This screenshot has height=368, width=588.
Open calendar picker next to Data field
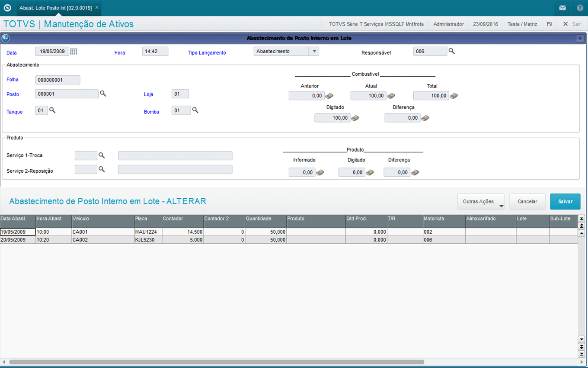click(x=73, y=52)
